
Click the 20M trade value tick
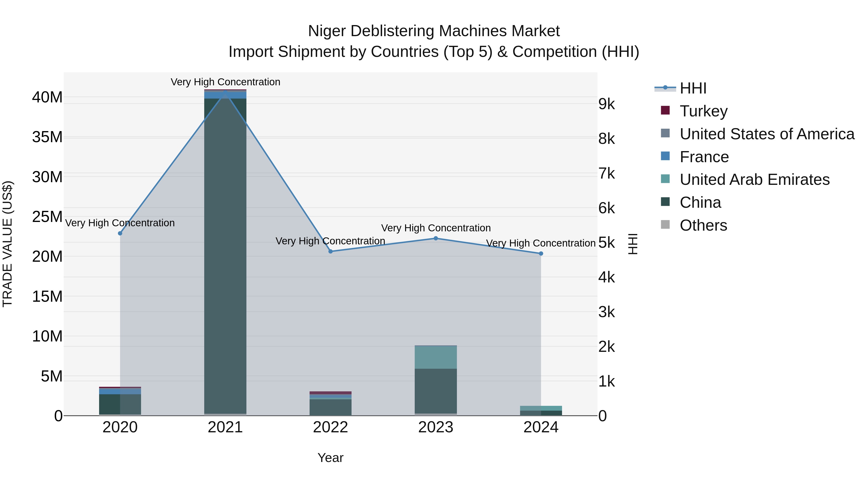click(47, 257)
